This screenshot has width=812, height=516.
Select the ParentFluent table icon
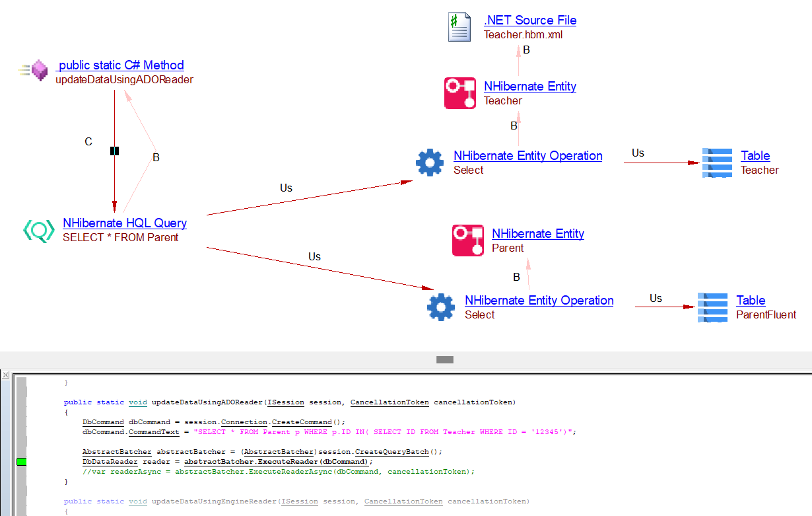coord(713,307)
